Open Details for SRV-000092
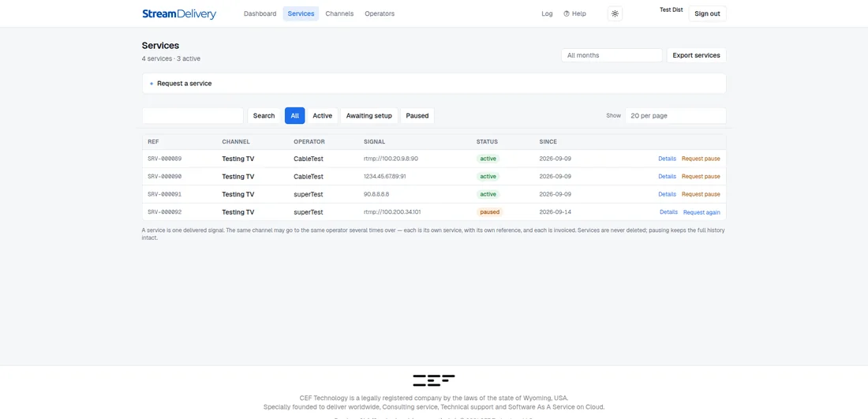 pyautogui.click(x=668, y=212)
